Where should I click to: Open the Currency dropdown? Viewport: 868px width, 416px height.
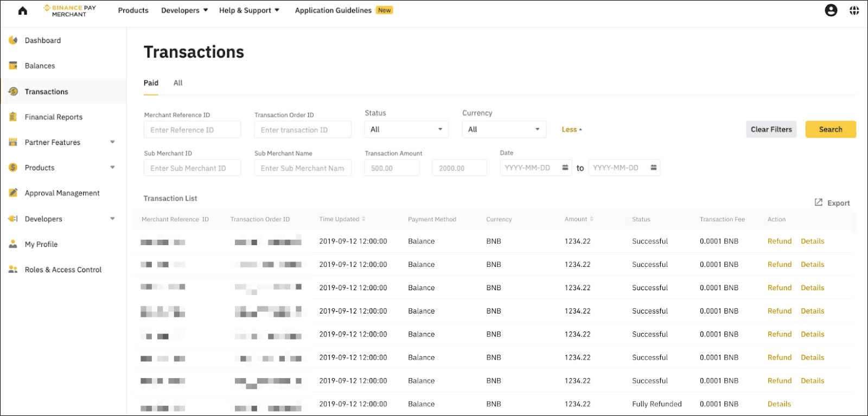[504, 129]
